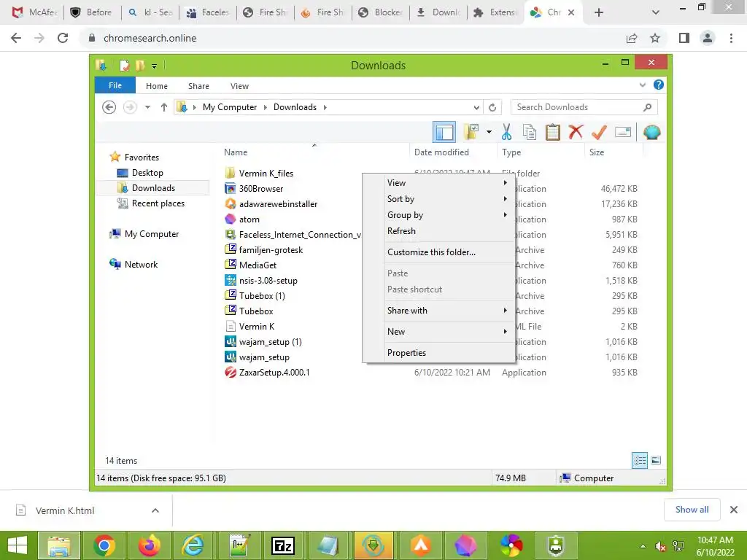Image resolution: width=747 pixels, height=560 pixels.
Task: Click the blue Help question mark icon
Action: [659, 85]
